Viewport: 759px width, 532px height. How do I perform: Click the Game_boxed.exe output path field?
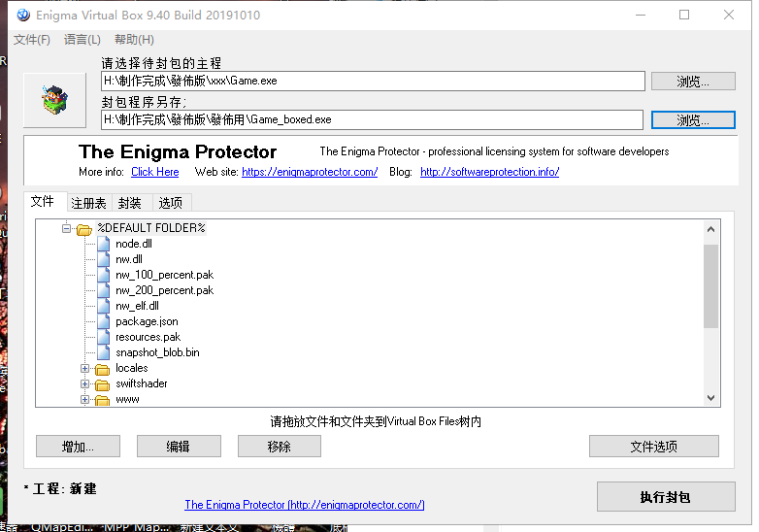(x=373, y=119)
